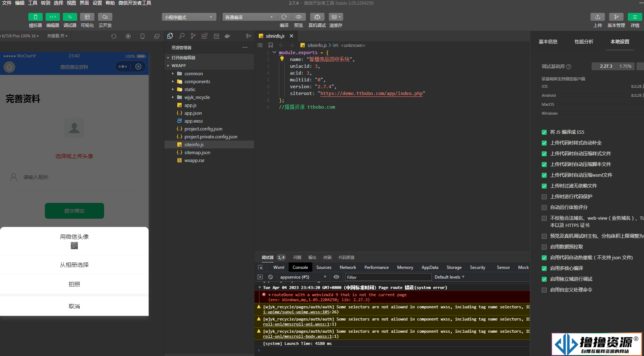Viewport: 644px width, 356px height.
Task: Click the Clear cache icon
Action: [x=336, y=17]
